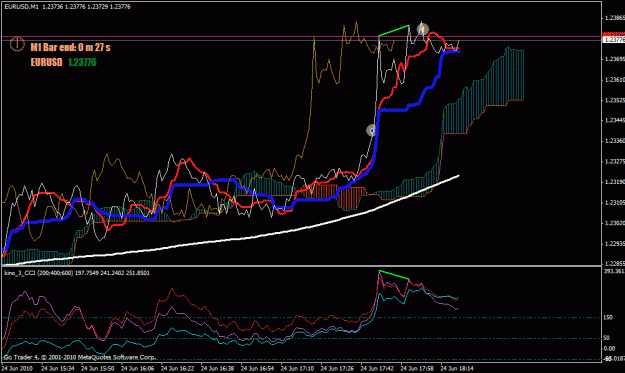Click the '24 Jun 18:14' time label
The width and height of the screenshot is (625, 373).
pyautogui.click(x=457, y=369)
